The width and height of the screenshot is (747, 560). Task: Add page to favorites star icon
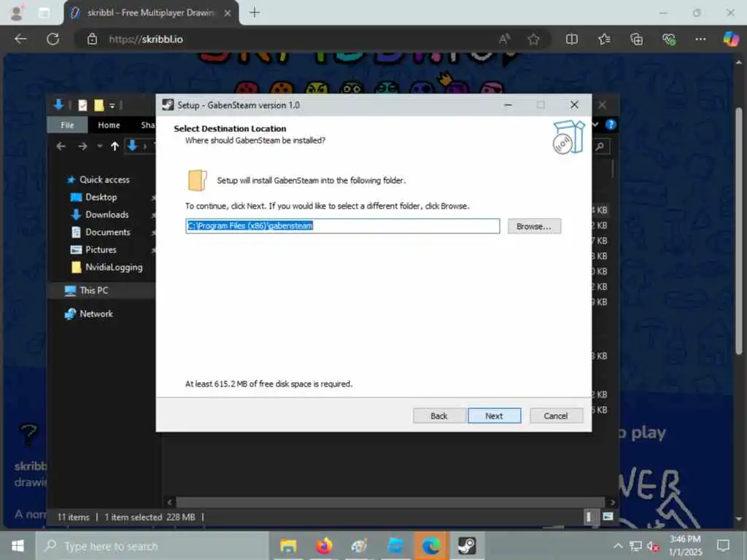point(533,39)
